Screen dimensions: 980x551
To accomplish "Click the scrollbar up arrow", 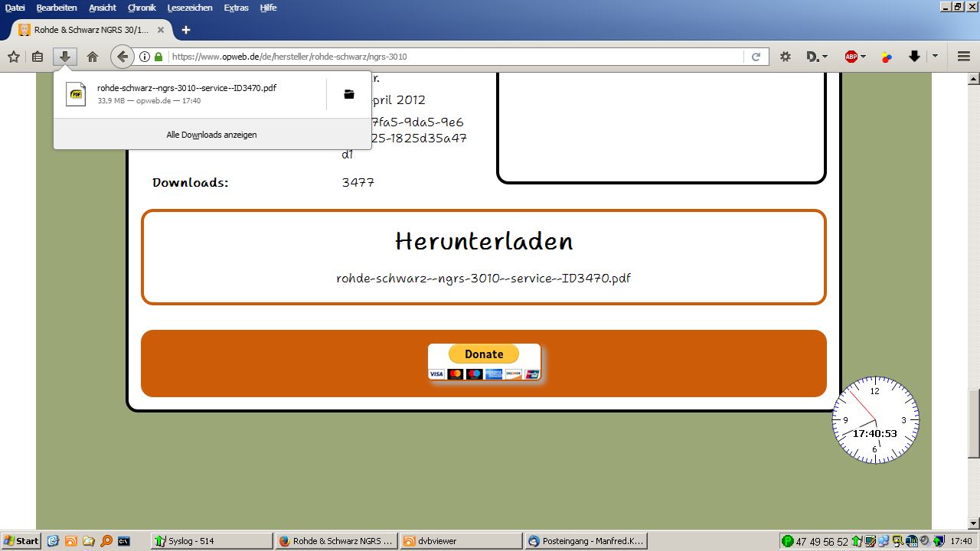I will (974, 79).
